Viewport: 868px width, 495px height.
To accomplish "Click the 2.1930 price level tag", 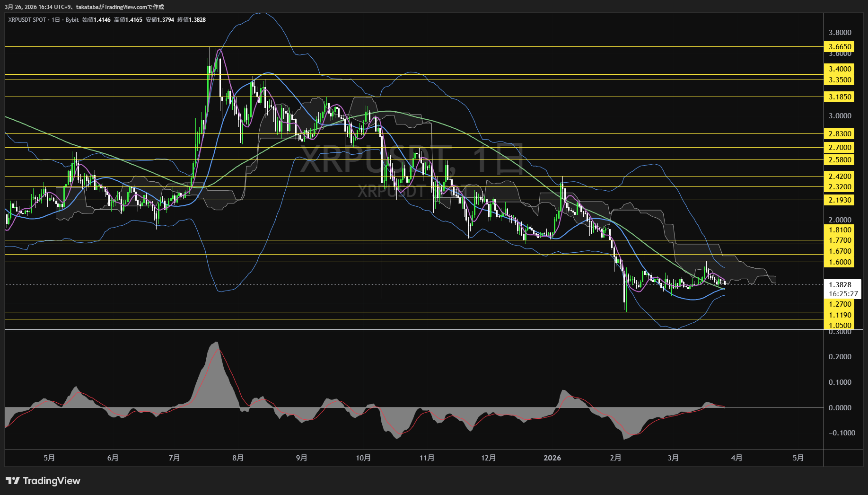I will point(840,200).
